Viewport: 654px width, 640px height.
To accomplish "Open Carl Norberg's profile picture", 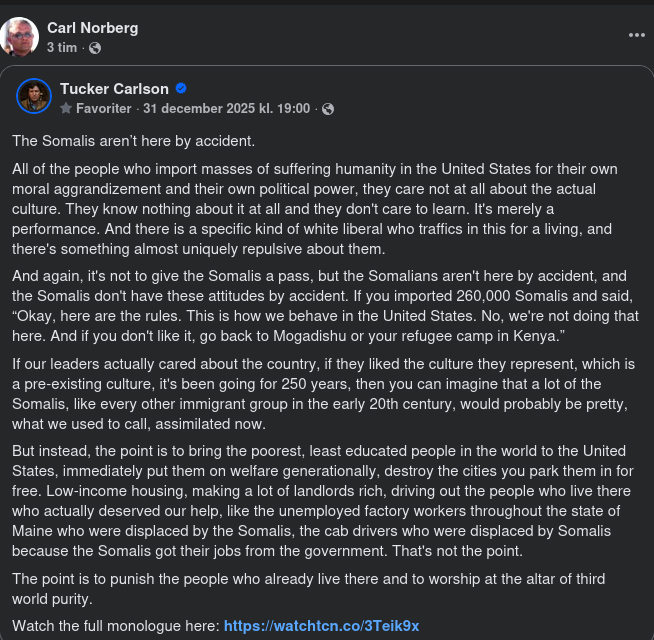I will click(x=20, y=37).
